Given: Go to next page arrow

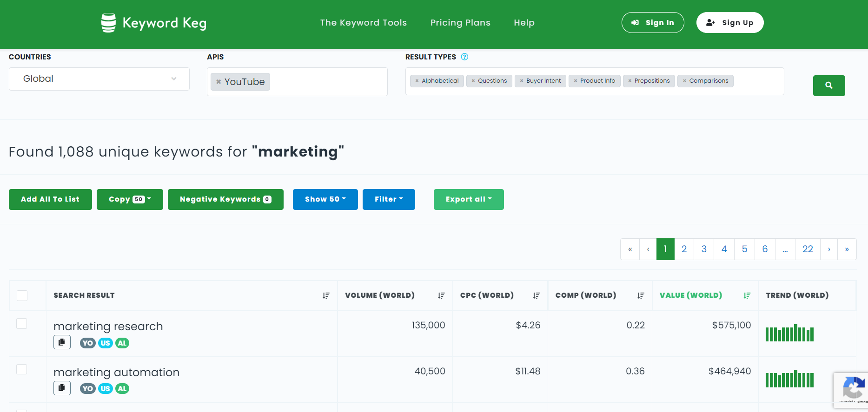Looking at the screenshot, I should (829, 249).
